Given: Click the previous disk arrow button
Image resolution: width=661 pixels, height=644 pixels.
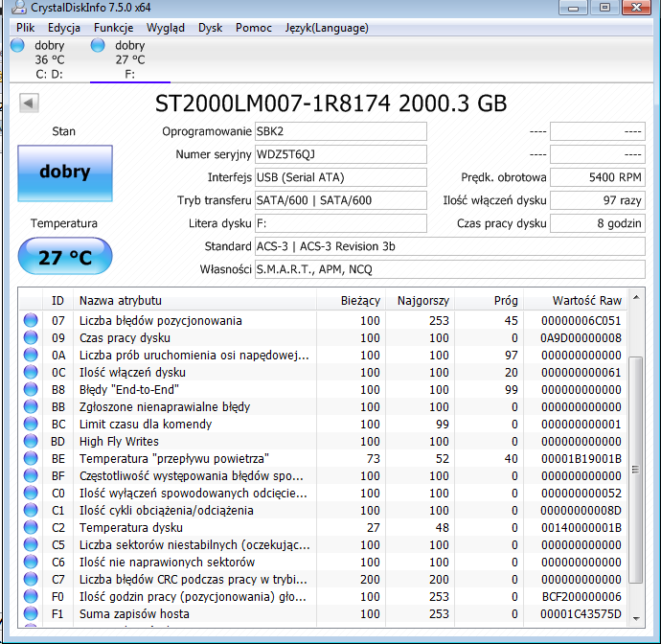Looking at the screenshot, I should tap(29, 103).
